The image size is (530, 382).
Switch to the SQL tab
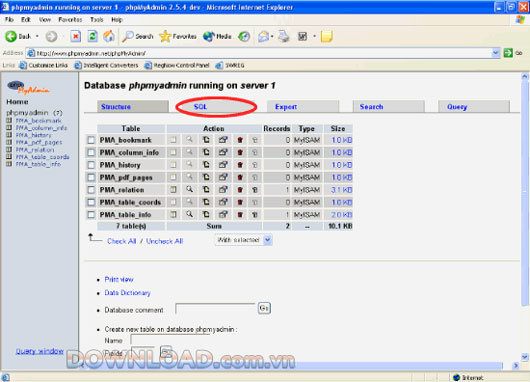(216, 107)
